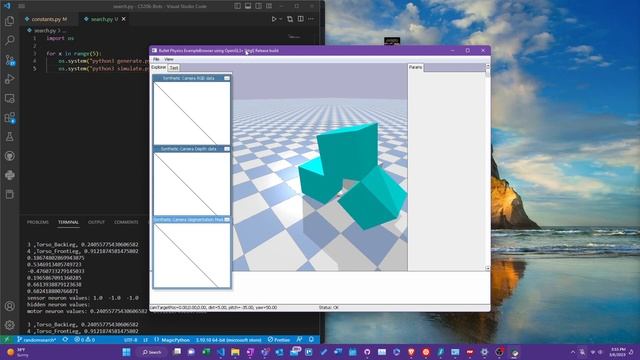Open the clock and date on taskbar

(x=617, y=352)
